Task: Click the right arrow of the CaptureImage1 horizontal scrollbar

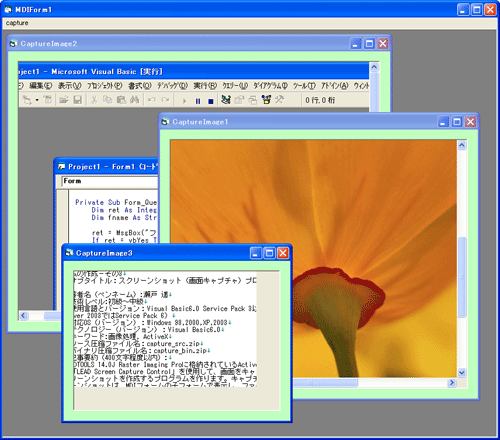Action: pos(452,383)
